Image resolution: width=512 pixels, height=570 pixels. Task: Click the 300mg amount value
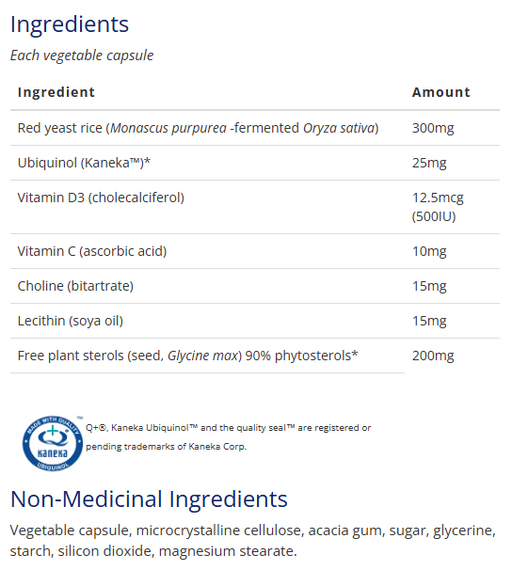pos(433,128)
